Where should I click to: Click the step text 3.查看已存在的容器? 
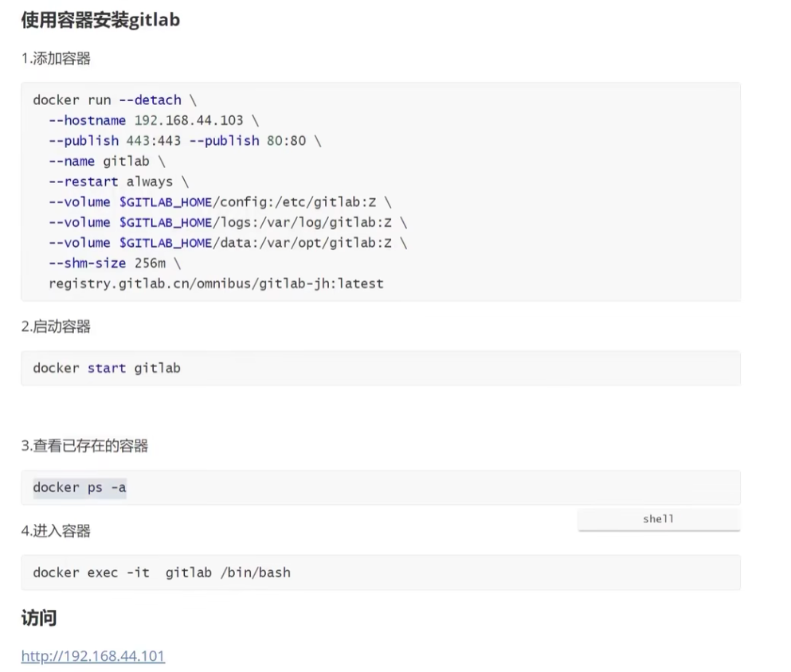point(84,446)
